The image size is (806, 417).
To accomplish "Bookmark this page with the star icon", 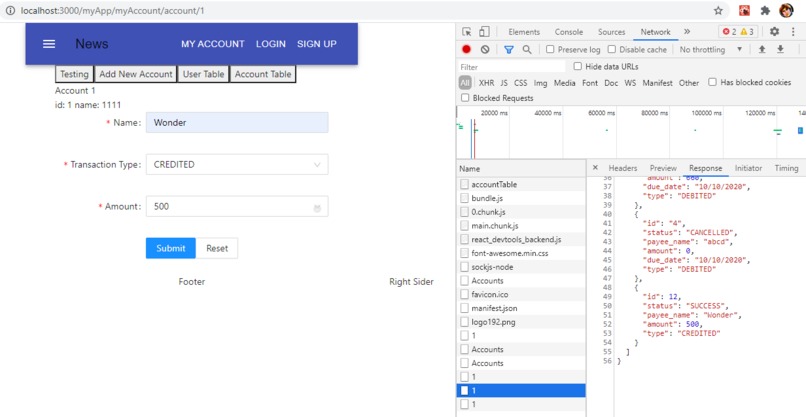I will coord(718,11).
